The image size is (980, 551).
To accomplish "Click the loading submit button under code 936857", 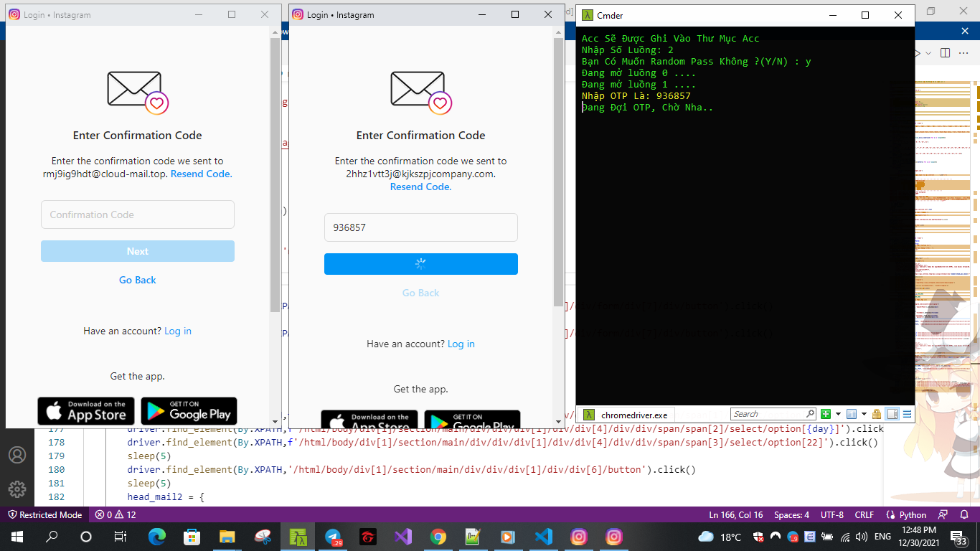I will (421, 264).
